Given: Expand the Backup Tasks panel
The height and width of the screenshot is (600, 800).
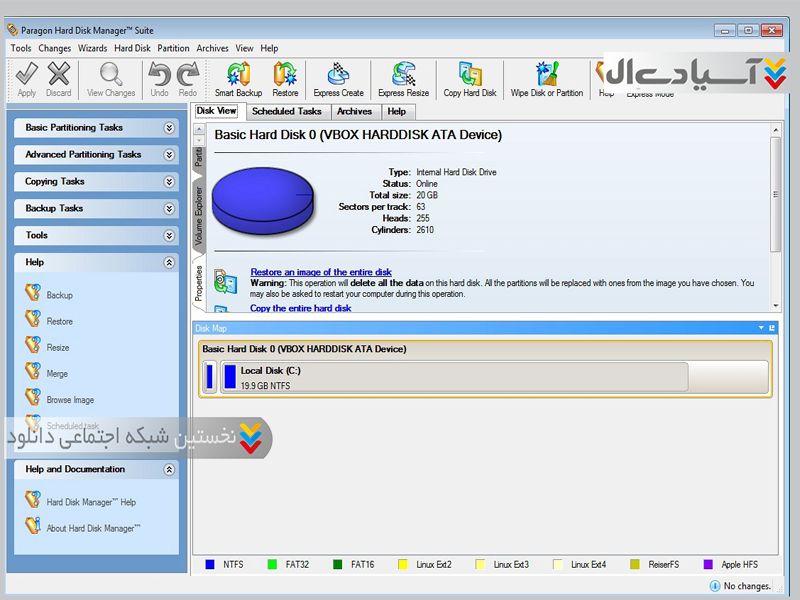Looking at the screenshot, I should point(169,209).
